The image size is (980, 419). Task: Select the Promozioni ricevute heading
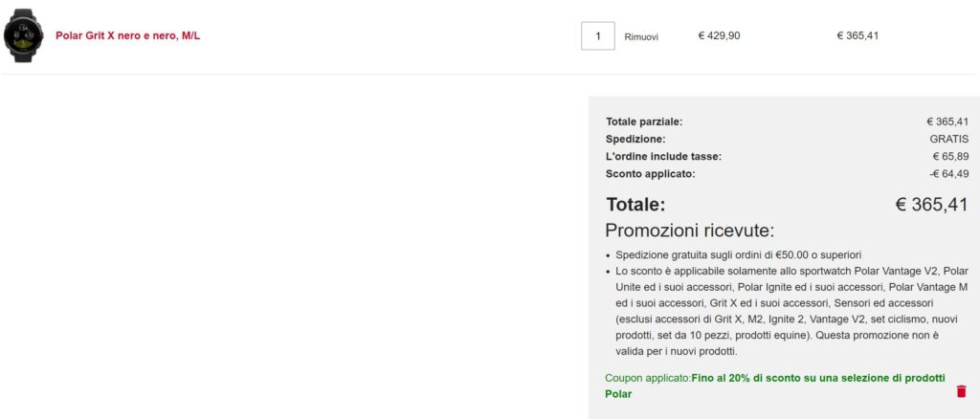(x=689, y=232)
